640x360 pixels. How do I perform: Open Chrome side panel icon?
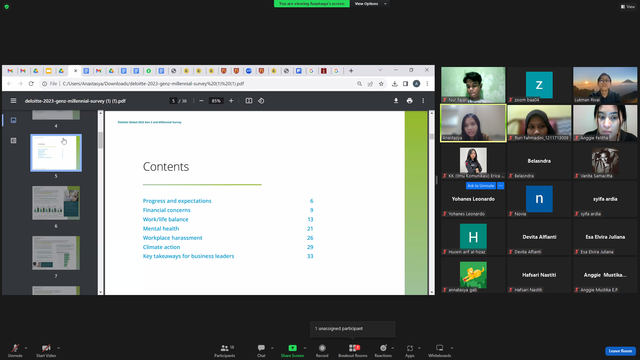tap(405, 84)
